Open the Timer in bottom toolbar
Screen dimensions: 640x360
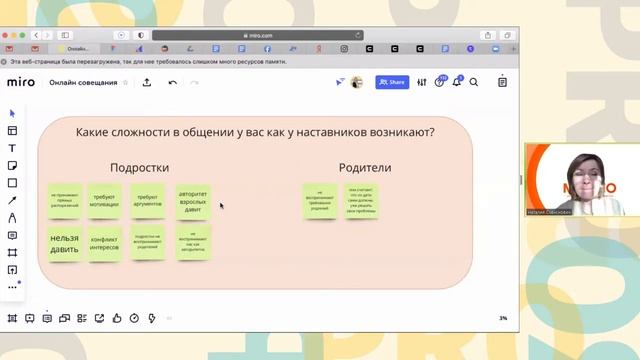tap(134, 318)
